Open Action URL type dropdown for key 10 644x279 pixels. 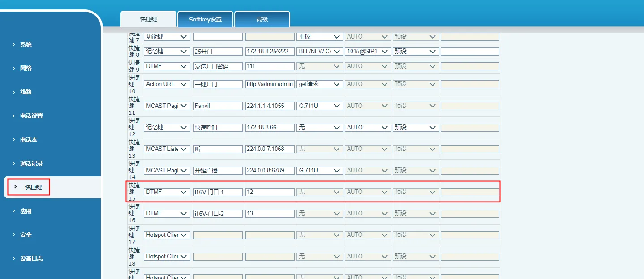pos(167,84)
